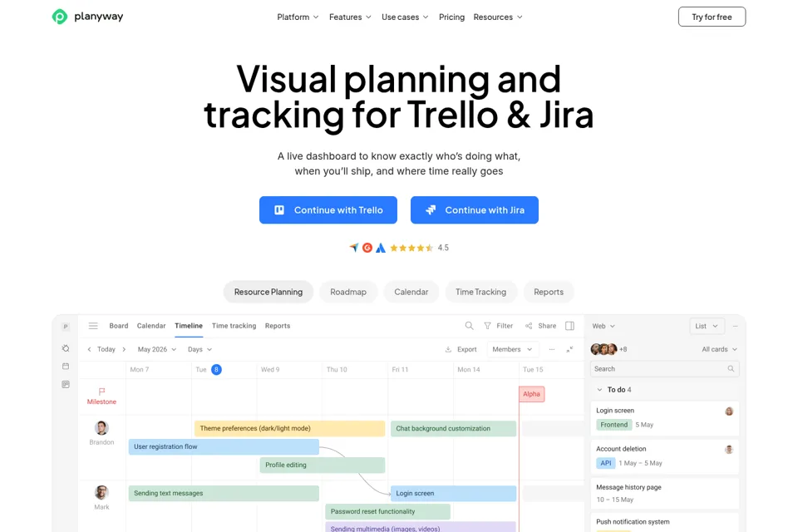Click the Milestone flag icon

101,391
